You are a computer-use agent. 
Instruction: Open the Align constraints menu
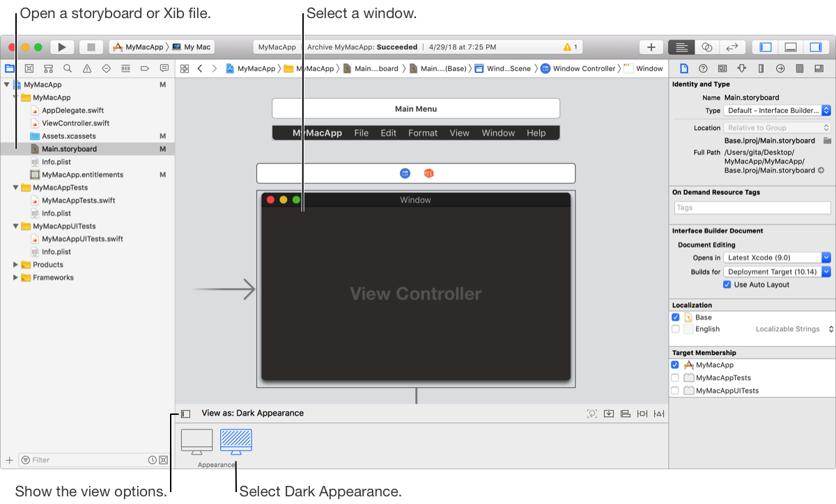(626, 414)
